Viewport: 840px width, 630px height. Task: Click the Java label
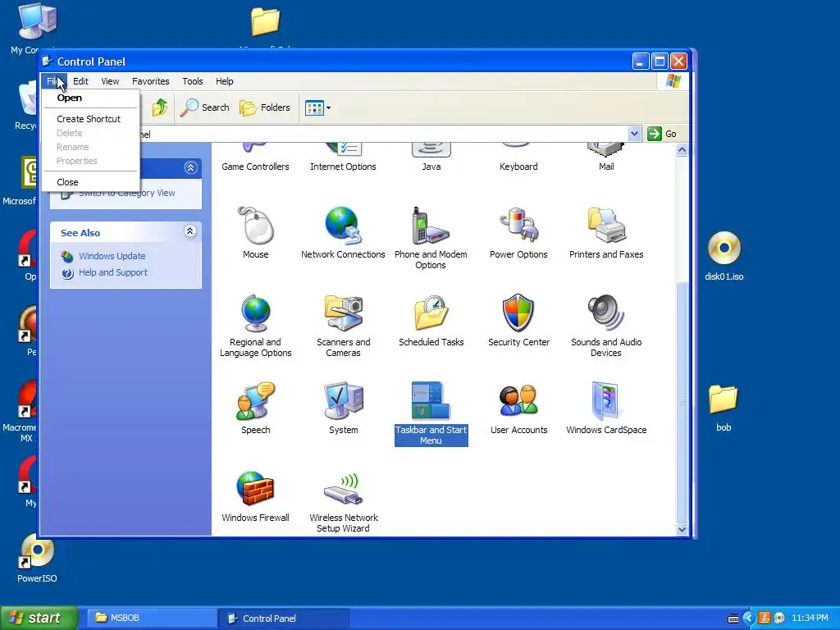click(431, 167)
